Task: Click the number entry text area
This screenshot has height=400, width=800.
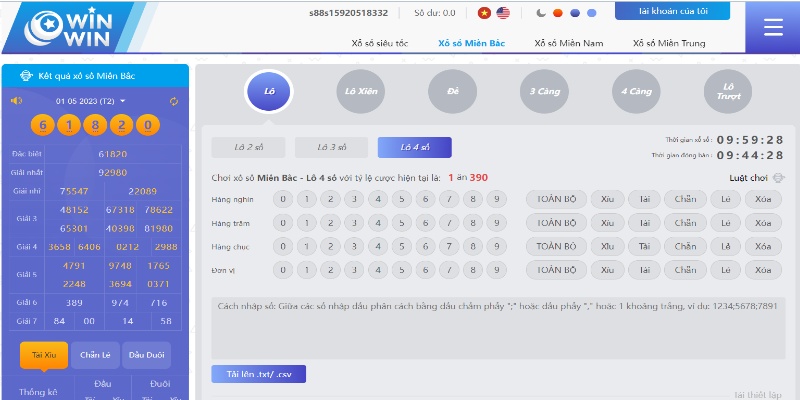Action: pyautogui.click(x=496, y=326)
